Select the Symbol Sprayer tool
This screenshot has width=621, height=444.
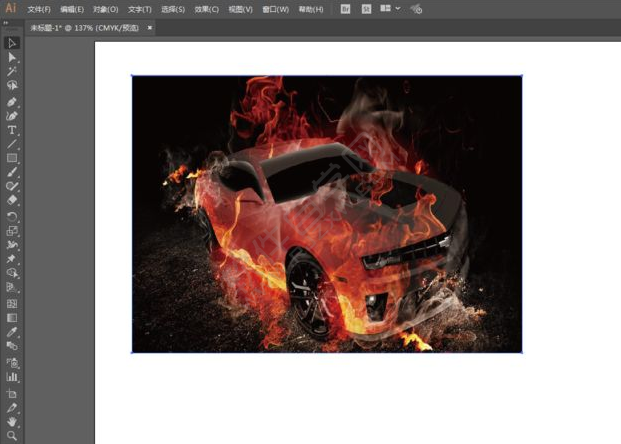(12, 363)
